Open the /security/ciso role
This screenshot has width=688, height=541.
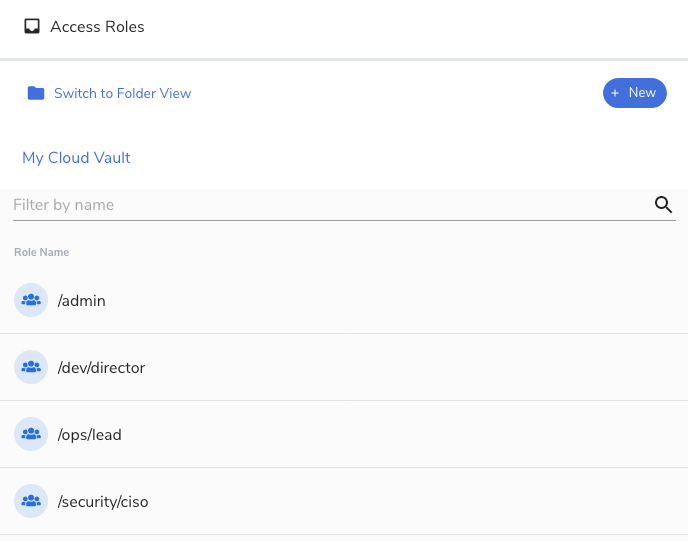(x=103, y=502)
